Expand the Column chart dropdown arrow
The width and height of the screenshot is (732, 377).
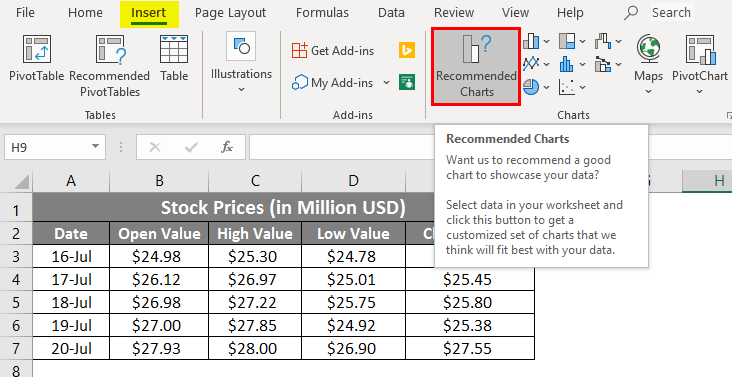coord(547,42)
